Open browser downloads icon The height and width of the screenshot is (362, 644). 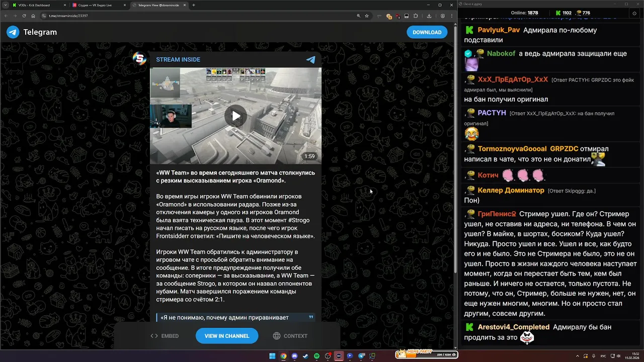coord(429,16)
